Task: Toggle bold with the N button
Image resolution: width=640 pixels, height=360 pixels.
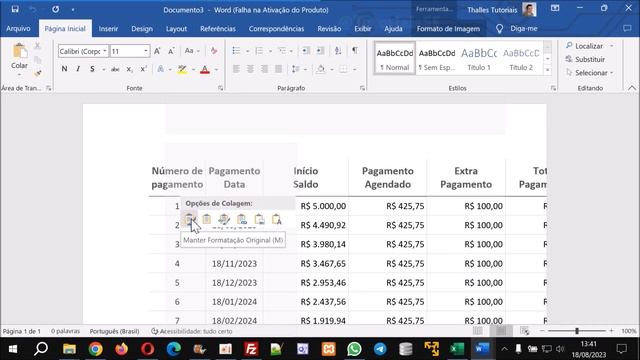Action: 64,69
